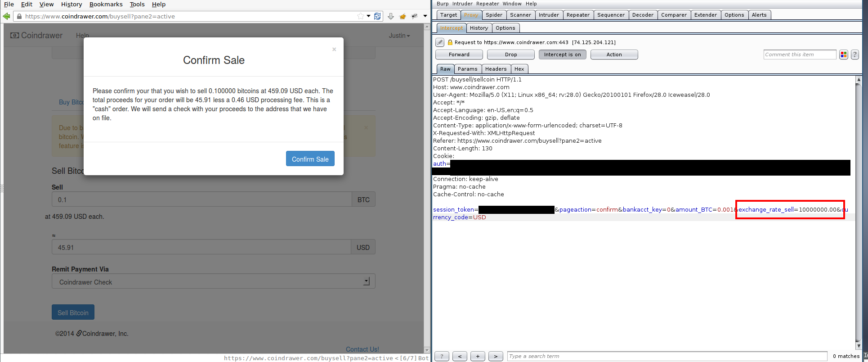
Task: Switch to the Alerts tab
Action: 759,15
